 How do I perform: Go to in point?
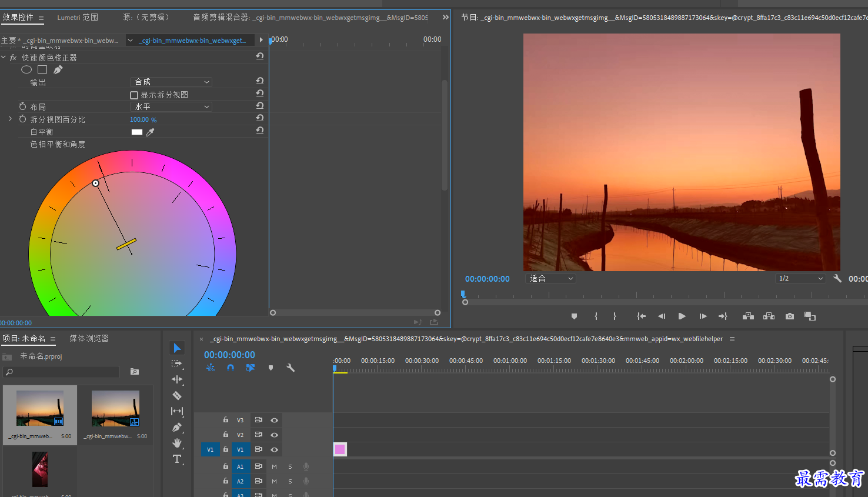click(x=641, y=316)
